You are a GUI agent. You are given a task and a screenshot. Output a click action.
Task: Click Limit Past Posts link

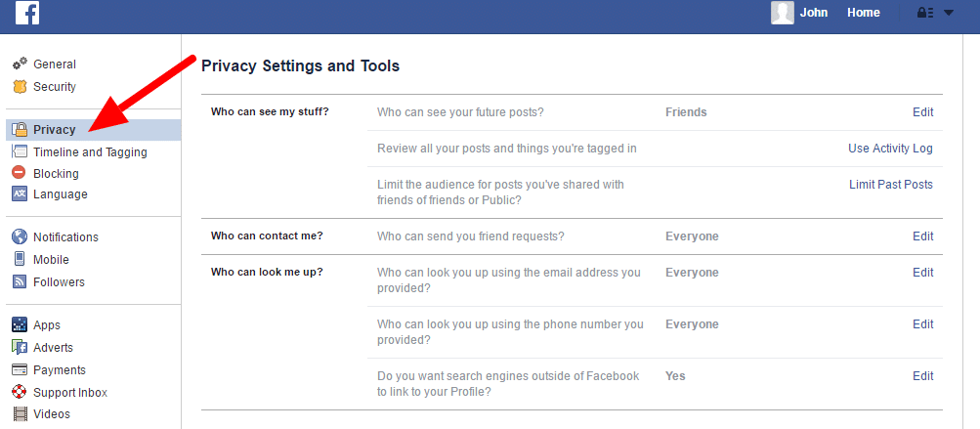(x=891, y=185)
